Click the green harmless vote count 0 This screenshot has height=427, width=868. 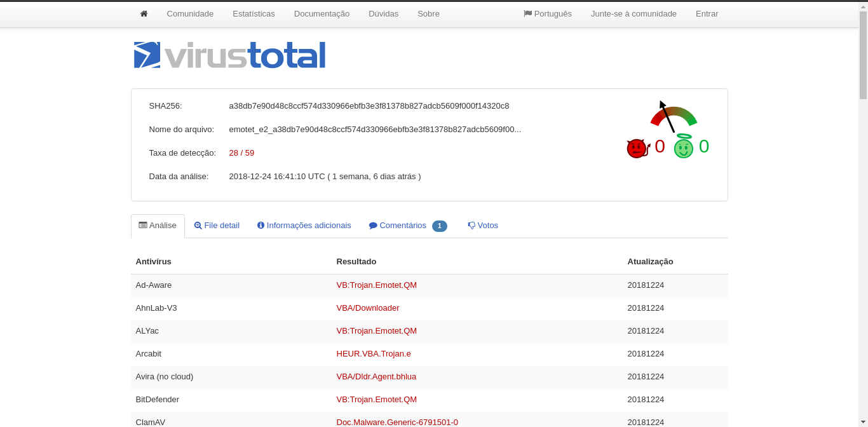pos(704,147)
